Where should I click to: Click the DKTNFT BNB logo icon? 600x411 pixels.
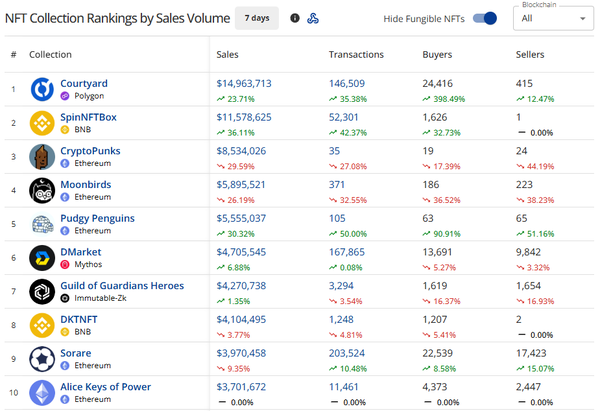click(42, 325)
